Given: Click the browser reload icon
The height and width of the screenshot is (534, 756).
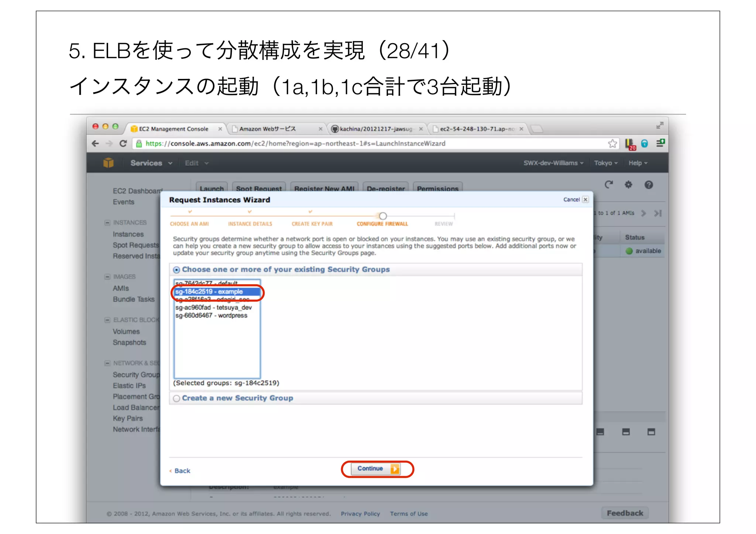Looking at the screenshot, I should coord(123,144).
